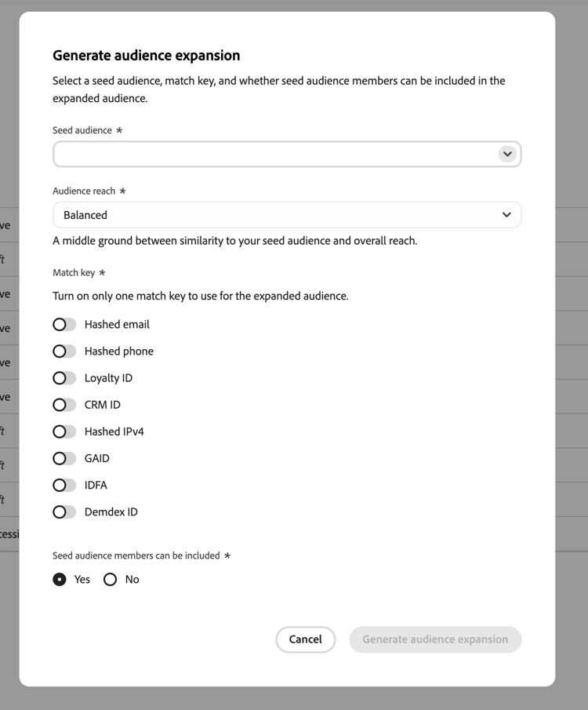
Task: Click the Seed audience chevron-down icon
Action: [x=507, y=154]
